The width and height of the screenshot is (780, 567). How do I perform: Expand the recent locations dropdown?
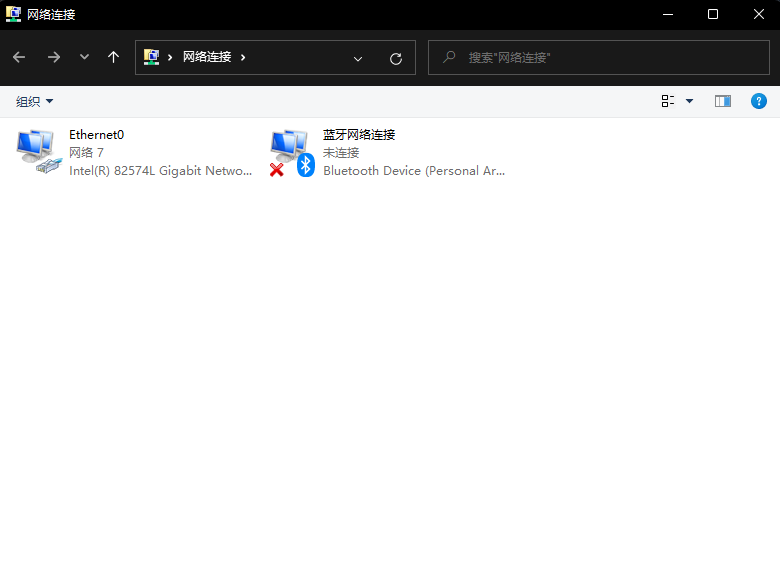84,58
